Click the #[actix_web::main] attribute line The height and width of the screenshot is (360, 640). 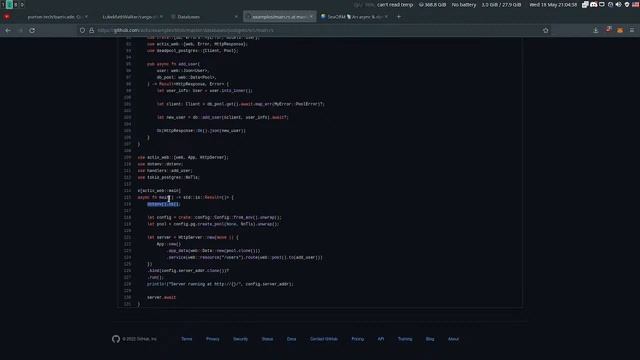(159, 191)
